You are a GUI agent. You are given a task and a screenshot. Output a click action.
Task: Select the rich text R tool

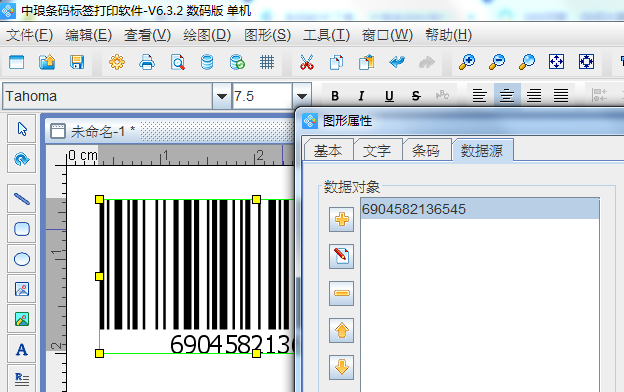coord(22,379)
